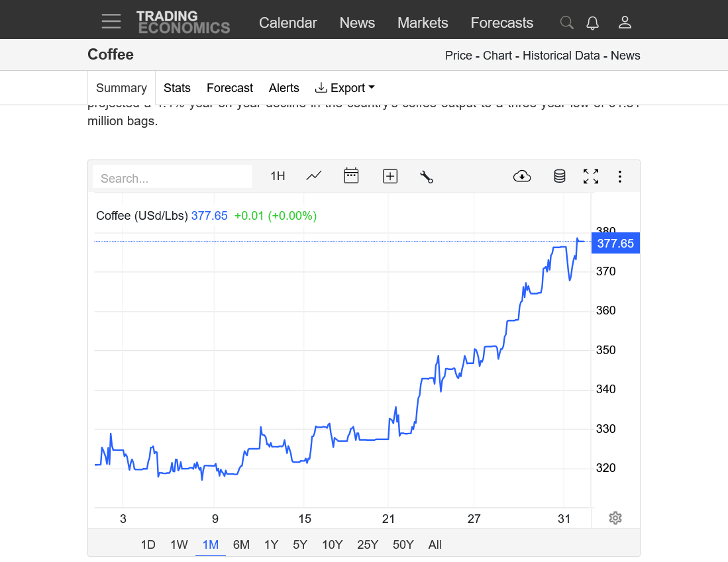
Task: Click the search magnifier icon
Action: coord(566,23)
